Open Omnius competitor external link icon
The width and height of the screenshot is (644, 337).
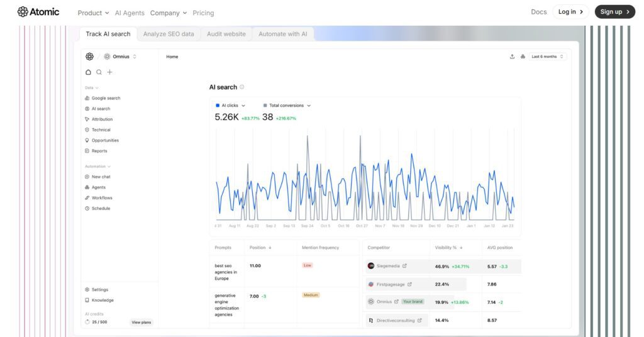tap(396, 302)
